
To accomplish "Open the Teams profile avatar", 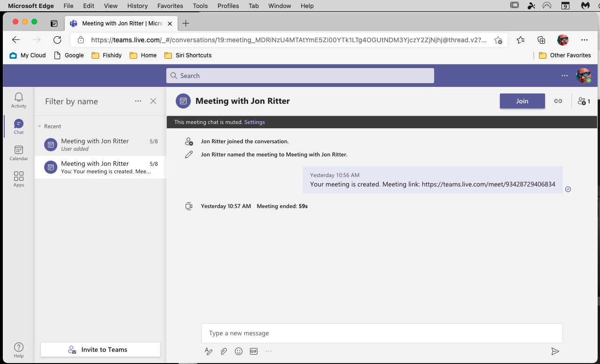I will [x=584, y=76].
